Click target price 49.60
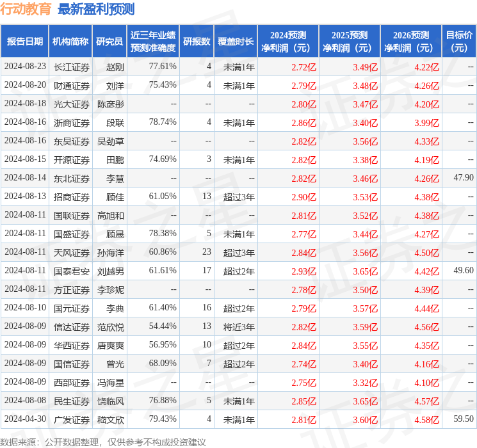 [x=464, y=270]
